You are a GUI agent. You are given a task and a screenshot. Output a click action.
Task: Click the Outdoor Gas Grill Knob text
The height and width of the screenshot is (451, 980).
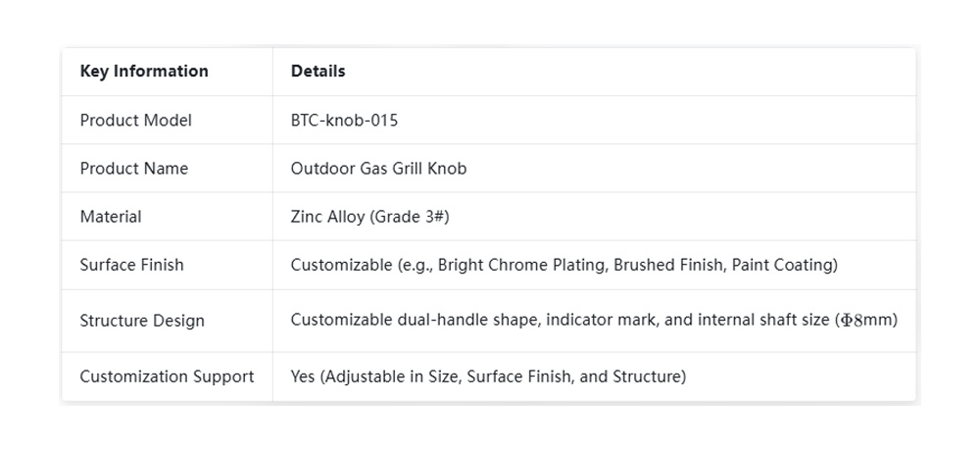[378, 169]
